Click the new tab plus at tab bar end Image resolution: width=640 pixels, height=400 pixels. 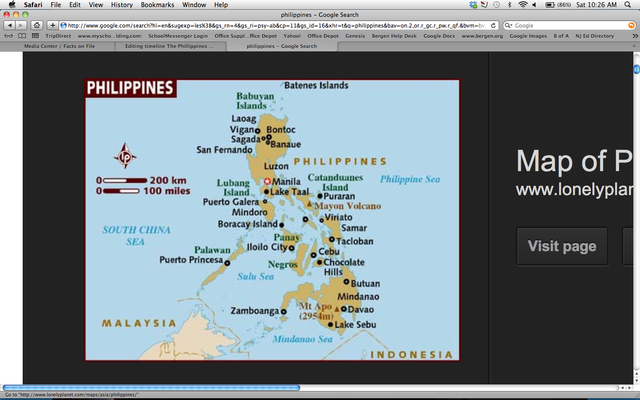pos(633,46)
